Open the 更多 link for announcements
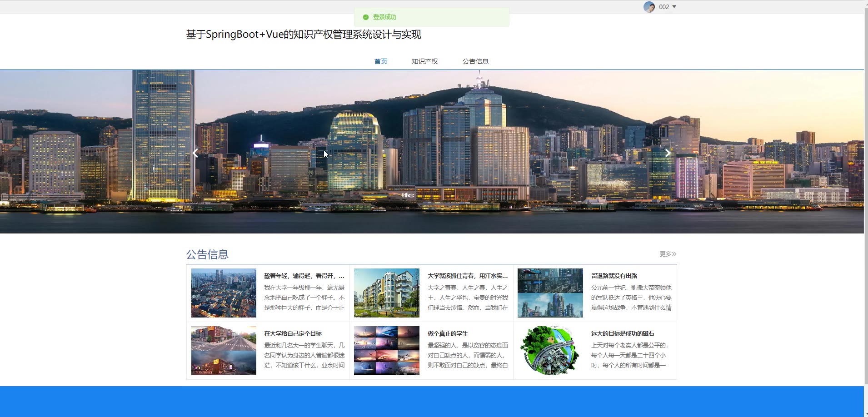This screenshot has width=868, height=417. tap(668, 254)
